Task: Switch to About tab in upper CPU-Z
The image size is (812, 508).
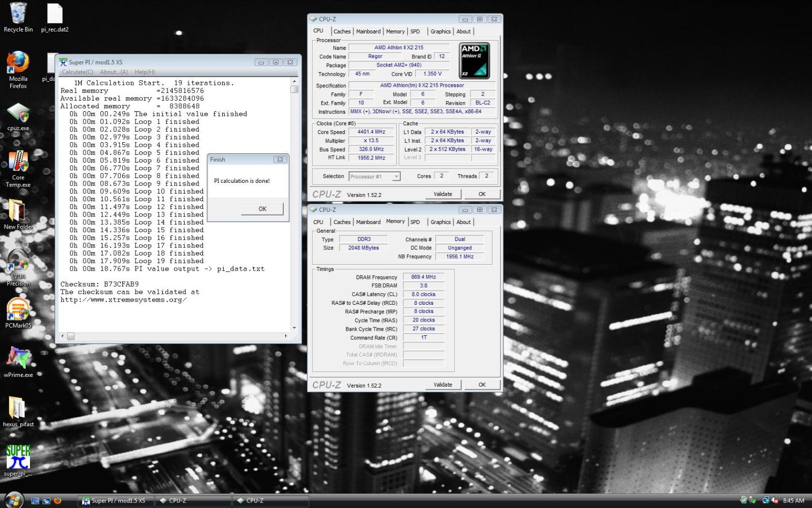Action: pos(463,31)
